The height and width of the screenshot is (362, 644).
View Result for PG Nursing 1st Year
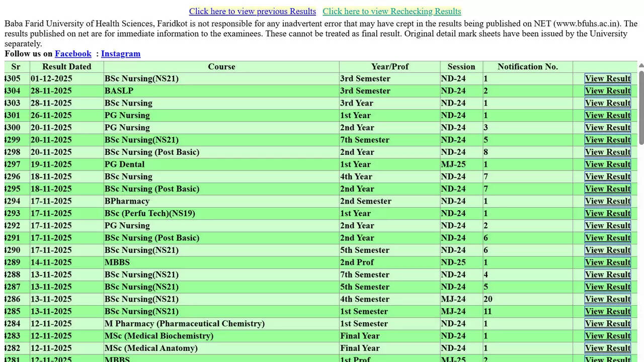[x=607, y=115]
